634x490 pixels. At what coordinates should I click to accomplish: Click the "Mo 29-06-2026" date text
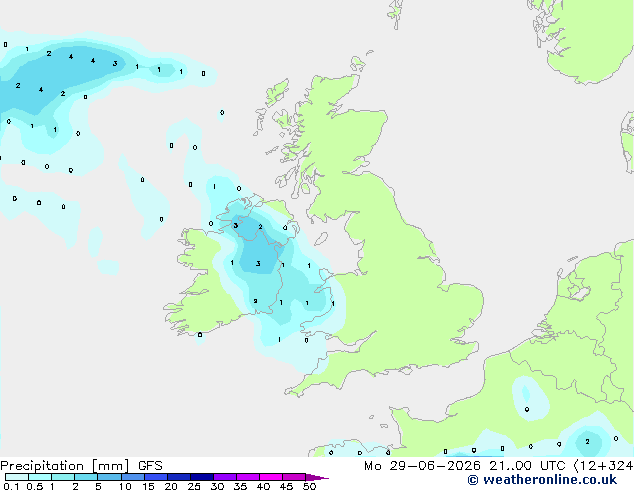[x=422, y=466]
